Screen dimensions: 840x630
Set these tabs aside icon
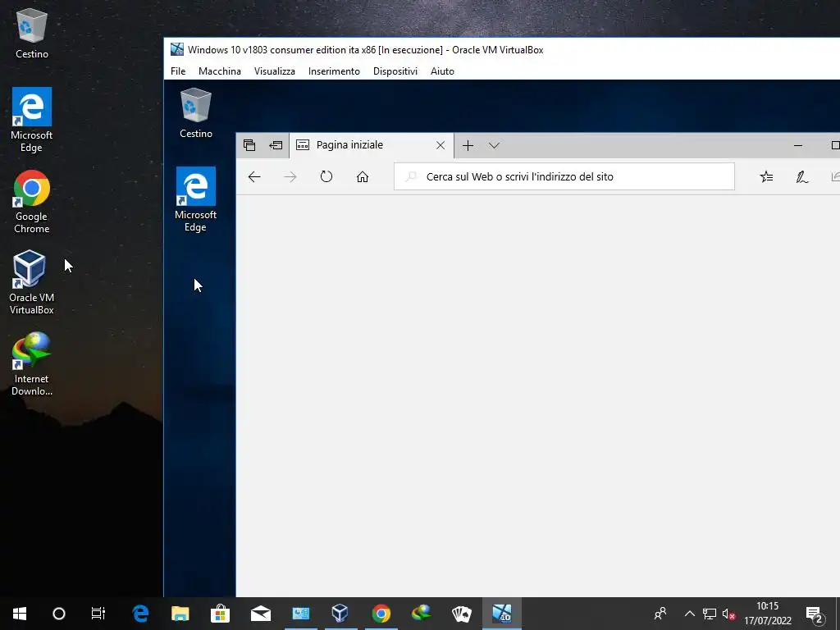click(276, 145)
